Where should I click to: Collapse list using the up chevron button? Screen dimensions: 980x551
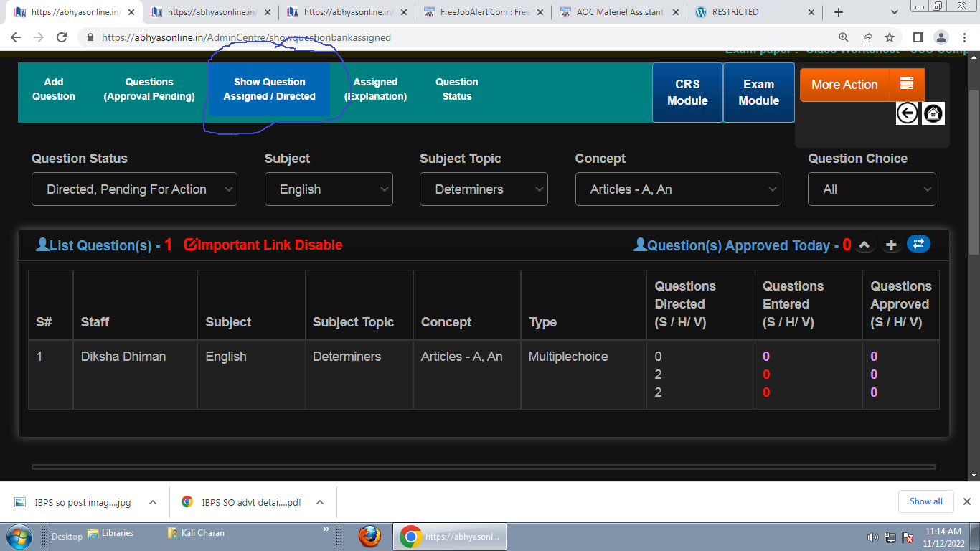click(x=865, y=245)
